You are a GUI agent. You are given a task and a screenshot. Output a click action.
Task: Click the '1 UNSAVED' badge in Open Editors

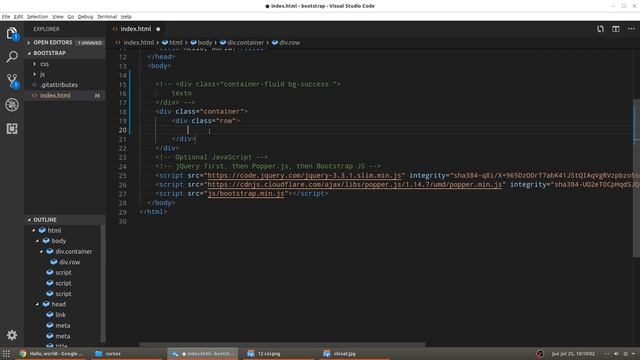pyautogui.click(x=90, y=42)
